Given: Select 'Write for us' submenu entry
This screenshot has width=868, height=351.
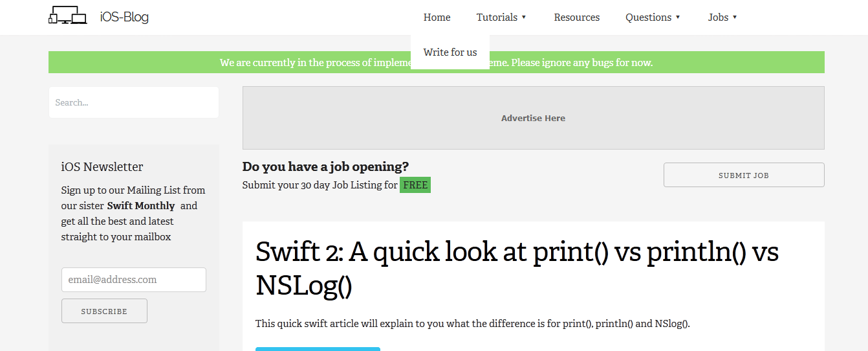Looking at the screenshot, I should 450,52.
